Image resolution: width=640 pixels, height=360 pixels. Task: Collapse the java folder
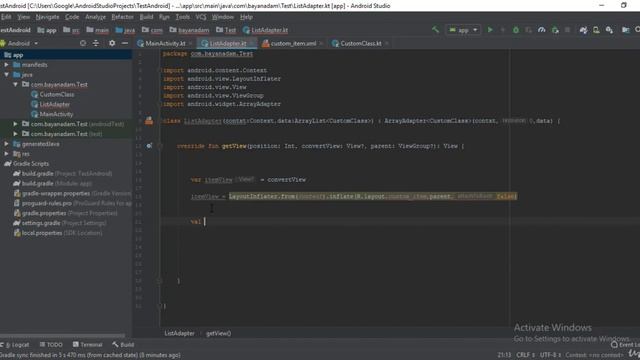[x=7, y=75]
